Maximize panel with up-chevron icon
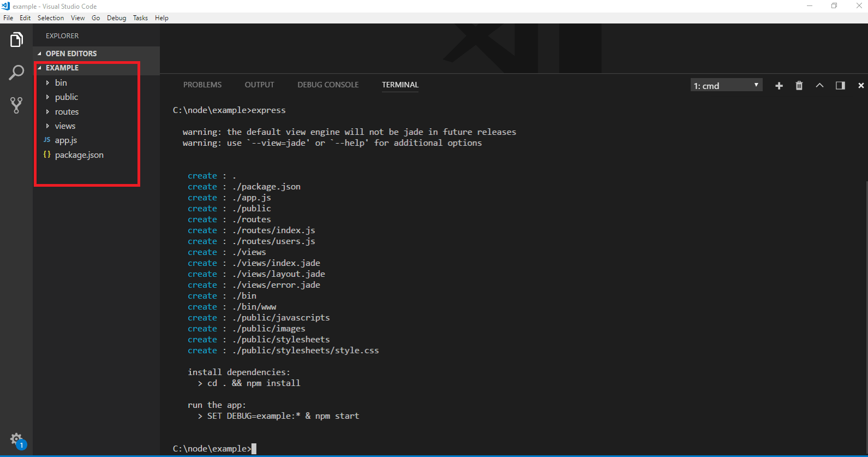Screen dimensions: 868x457 (x=819, y=86)
